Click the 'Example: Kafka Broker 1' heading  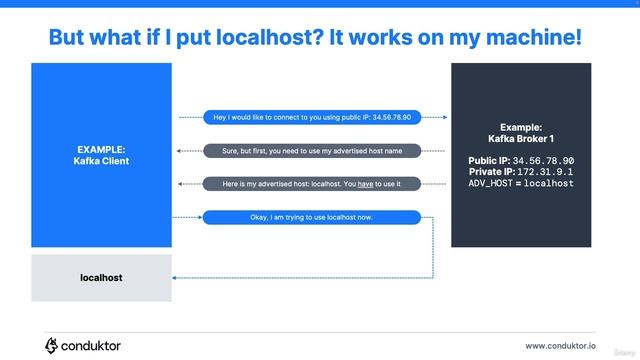pyautogui.click(x=521, y=133)
